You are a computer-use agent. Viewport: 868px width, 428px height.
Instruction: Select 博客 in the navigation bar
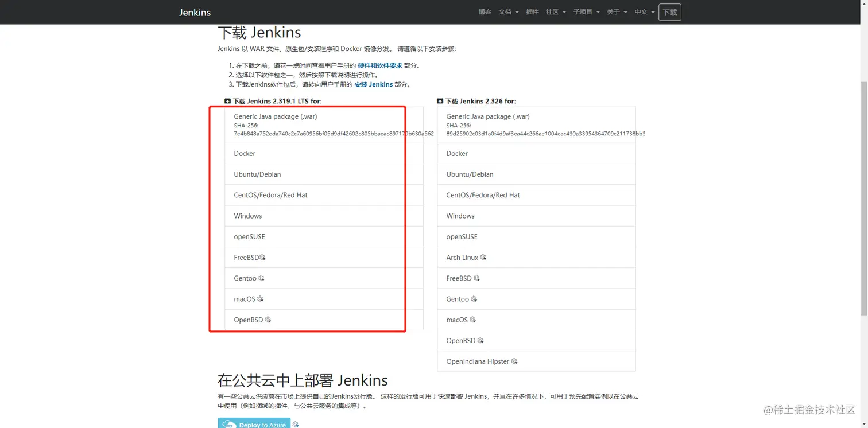[x=485, y=11]
